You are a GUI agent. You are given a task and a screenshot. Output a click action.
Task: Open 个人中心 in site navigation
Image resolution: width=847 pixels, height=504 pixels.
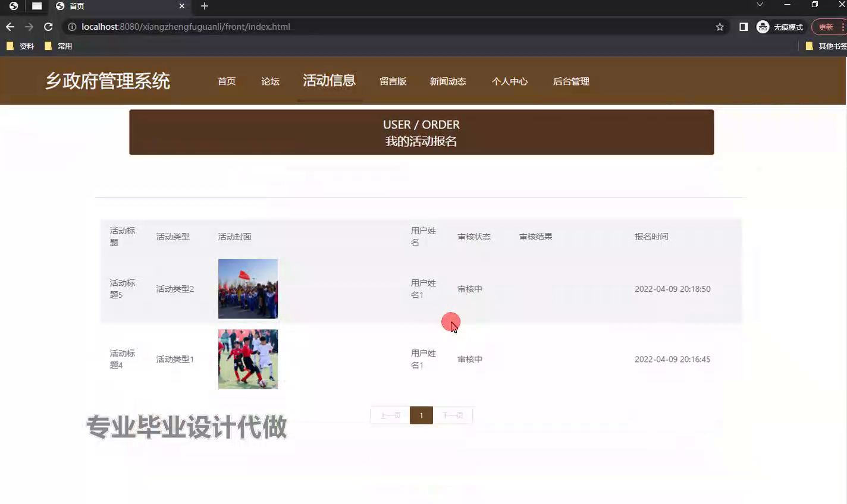click(510, 81)
